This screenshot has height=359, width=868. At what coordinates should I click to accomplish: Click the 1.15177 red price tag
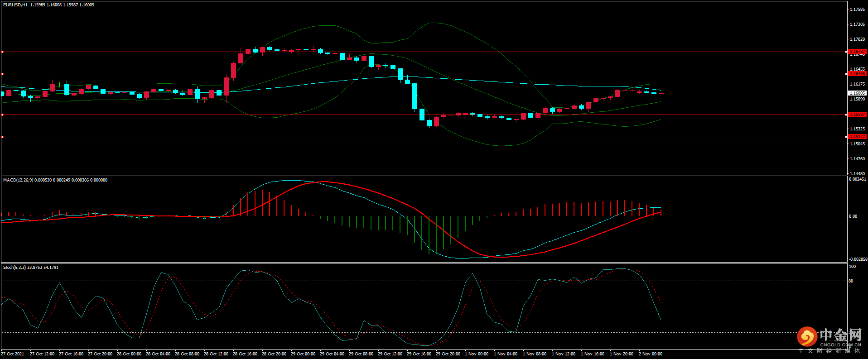pyautogui.click(x=857, y=137)
